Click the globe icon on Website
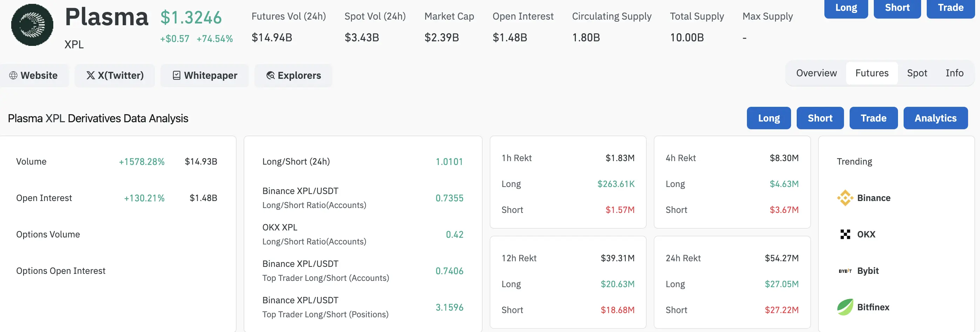The image size is (980, 332). pyautogui.click(x=13, y=75)
